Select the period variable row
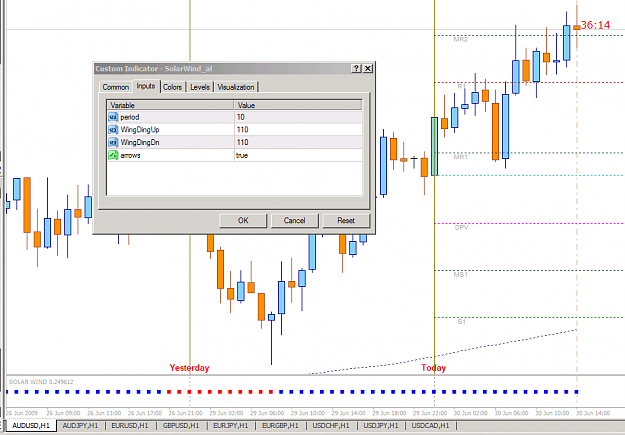Viewport: 625px width, 435px height. [x=234, y=117]
